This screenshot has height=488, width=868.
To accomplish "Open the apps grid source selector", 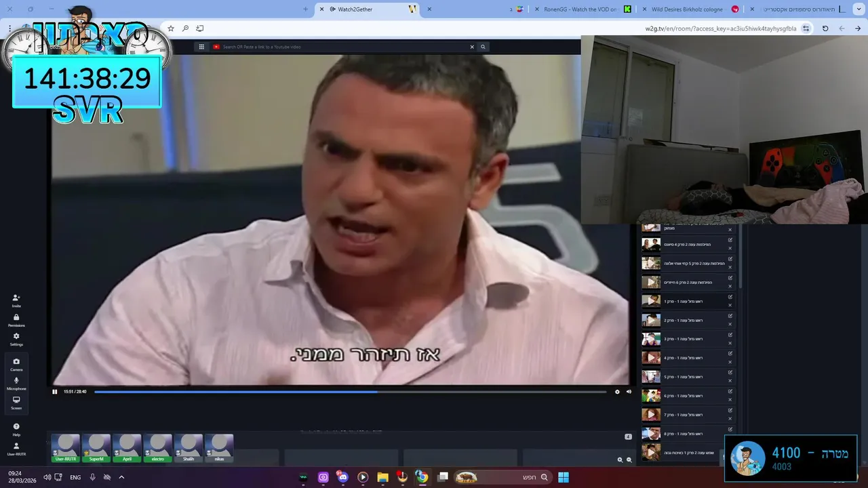I will [x=201, y=47].
